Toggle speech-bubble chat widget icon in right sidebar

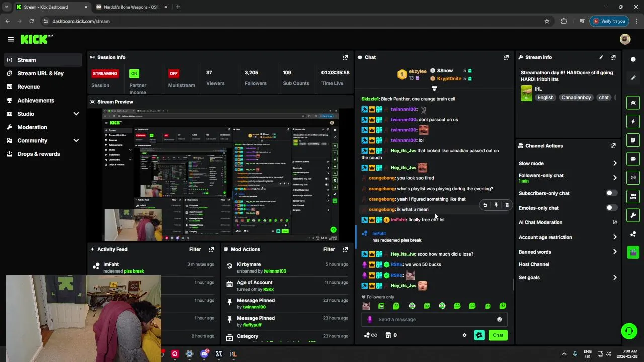633,159
